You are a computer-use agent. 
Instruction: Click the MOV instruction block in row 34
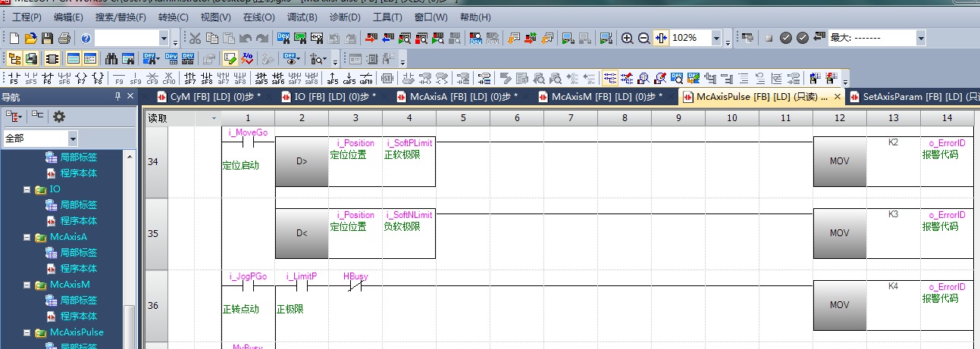coord(839,161)
